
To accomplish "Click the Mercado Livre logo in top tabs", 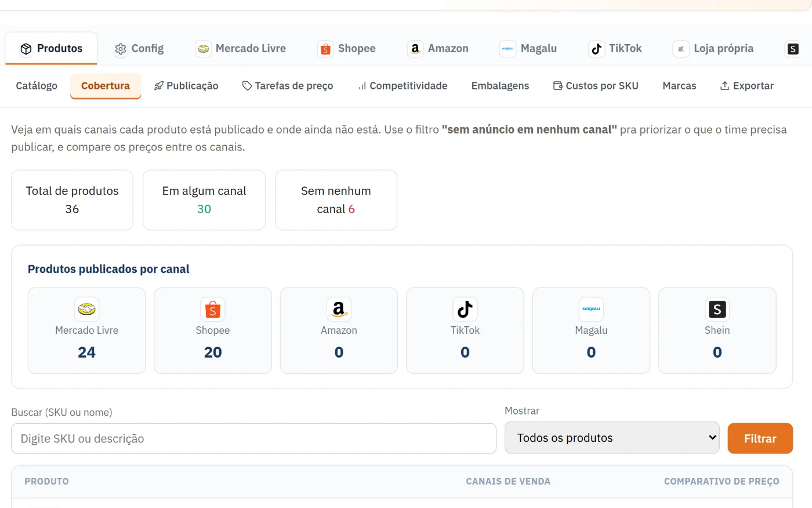I will click(203, 49).
